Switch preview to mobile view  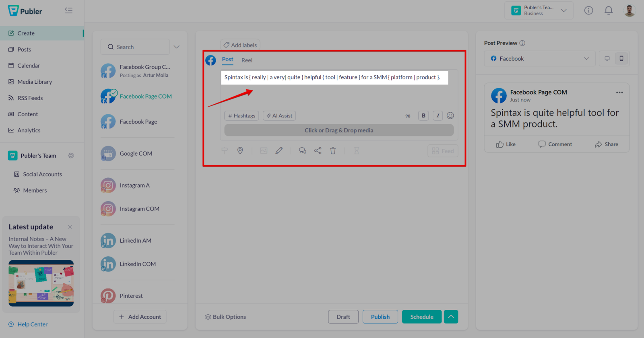coord(621,58)
